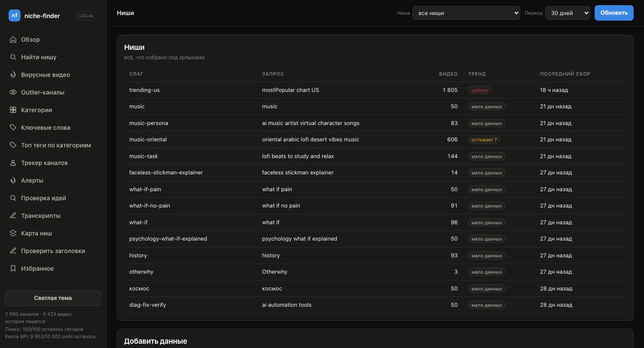Expand the Период dropdown set to 30 дней
The height and width of the screenshot is (348, 644).
[x=568, y=13]
